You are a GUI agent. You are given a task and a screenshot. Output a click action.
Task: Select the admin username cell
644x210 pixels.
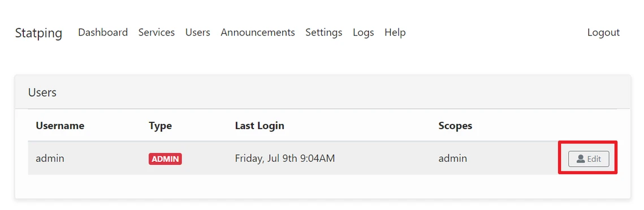50,158
